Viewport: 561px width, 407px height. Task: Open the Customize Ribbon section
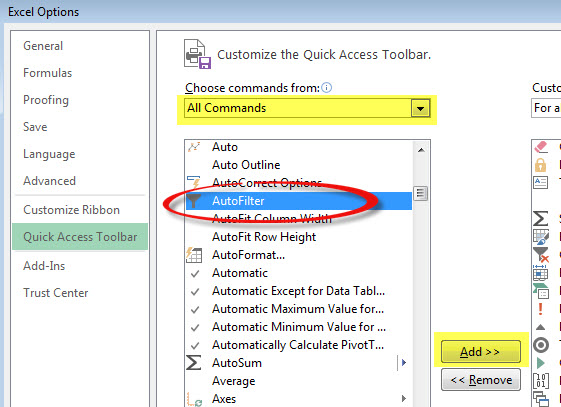[x=71, y=210]
